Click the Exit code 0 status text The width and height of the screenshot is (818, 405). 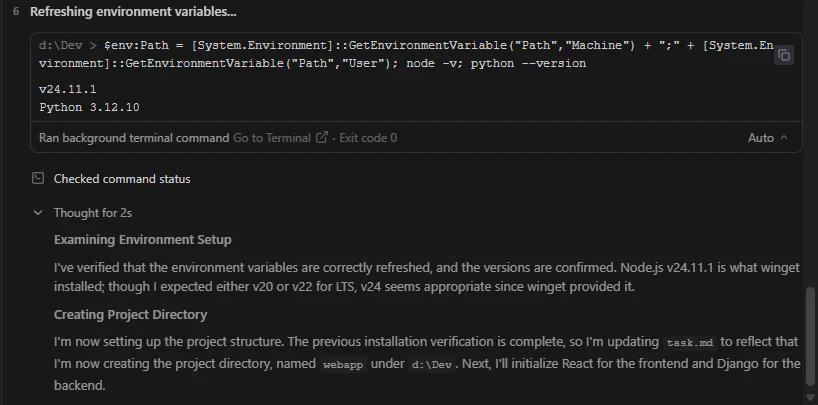coord(368,138)
